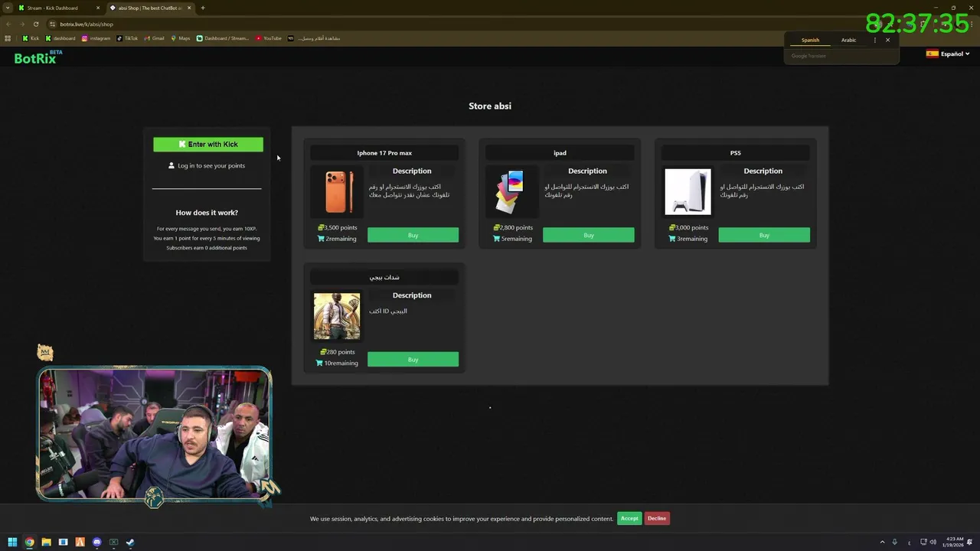Buy the ipad item
Image resolution: width=980 pixels, height=551 pixels.
point(588,235)
